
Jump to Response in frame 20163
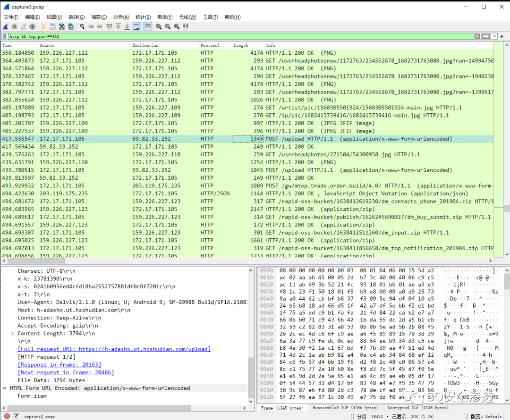pyautogui.click(x=59, y=364)
